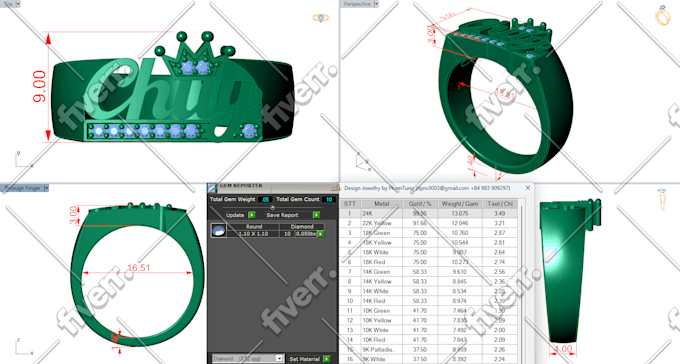680x364 pixels.
Task: Click the 16.51 diameter dimension in Through Finger view
Action: (139, 268)
